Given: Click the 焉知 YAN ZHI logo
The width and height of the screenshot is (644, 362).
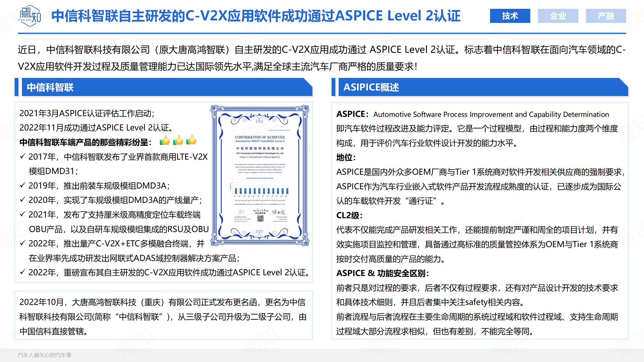Looking at the screenshot, I should (x=29, y=16).
